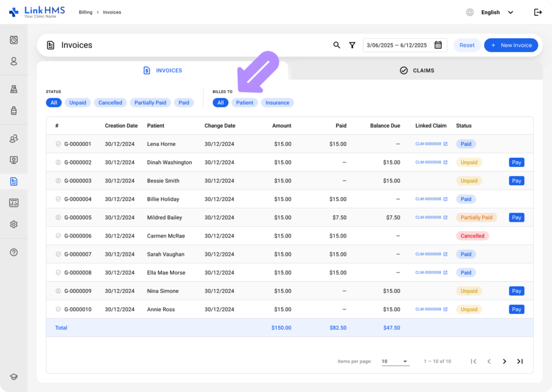Click invoice number G-0000009
Viewport: 552px width, 392px height.
coord(78,291)
